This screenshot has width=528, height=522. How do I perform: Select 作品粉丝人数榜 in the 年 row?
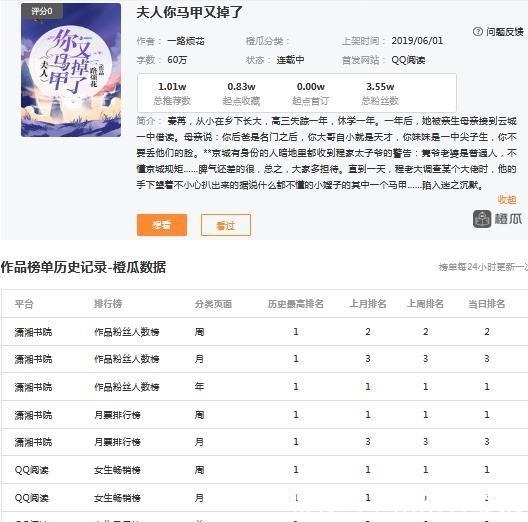click(x=127, y=387)
